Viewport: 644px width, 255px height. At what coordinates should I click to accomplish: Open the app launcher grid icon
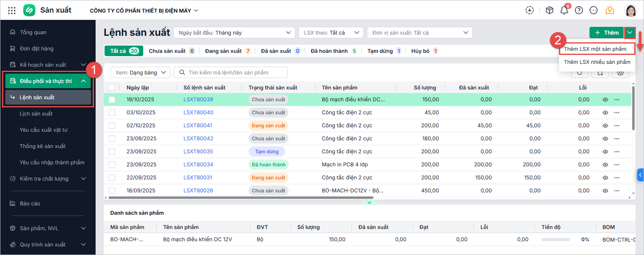pyautogui.click(x=12, y=11)
